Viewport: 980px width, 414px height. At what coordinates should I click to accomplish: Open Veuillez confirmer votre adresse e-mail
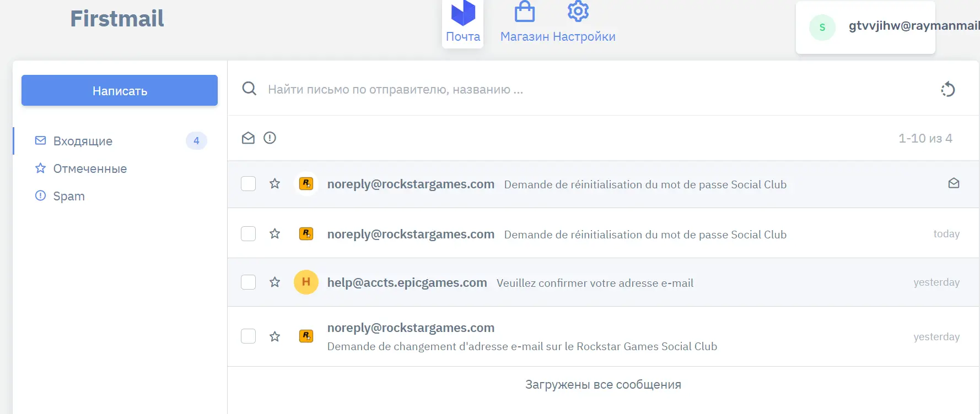[595, 283]
